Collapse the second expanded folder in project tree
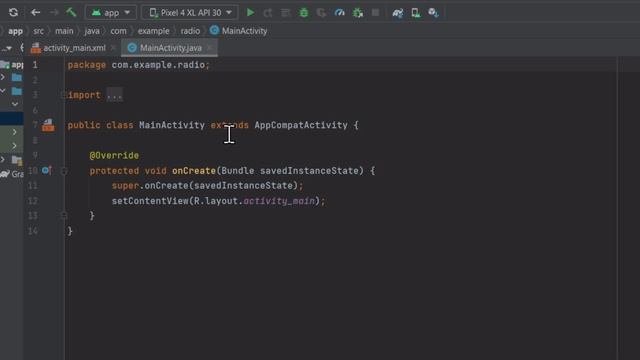This screenshot has height=360, width=640. pyautogui.click(x=3, y=91)
